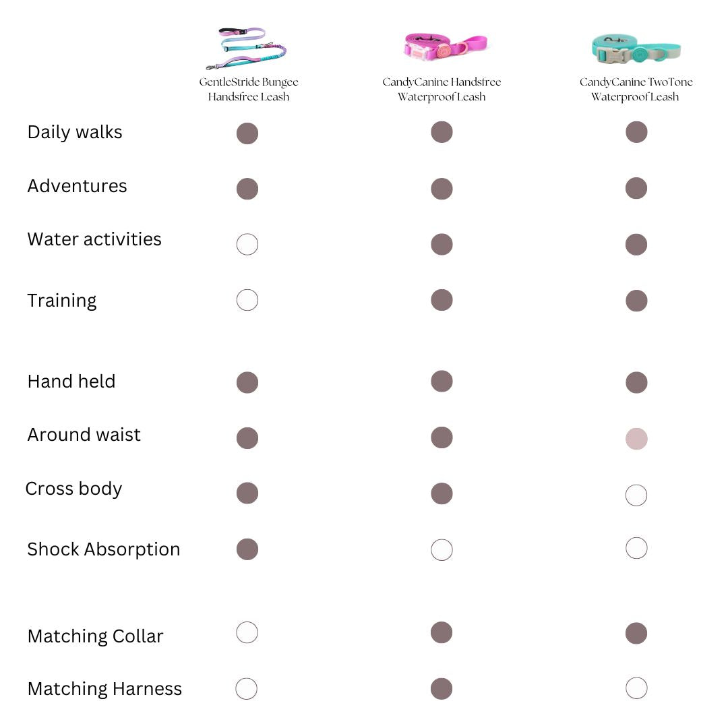This screenshot has width=728, height=728.
Task: Click empty Training circle for GentleStride
Action: (x=247, y=300)
